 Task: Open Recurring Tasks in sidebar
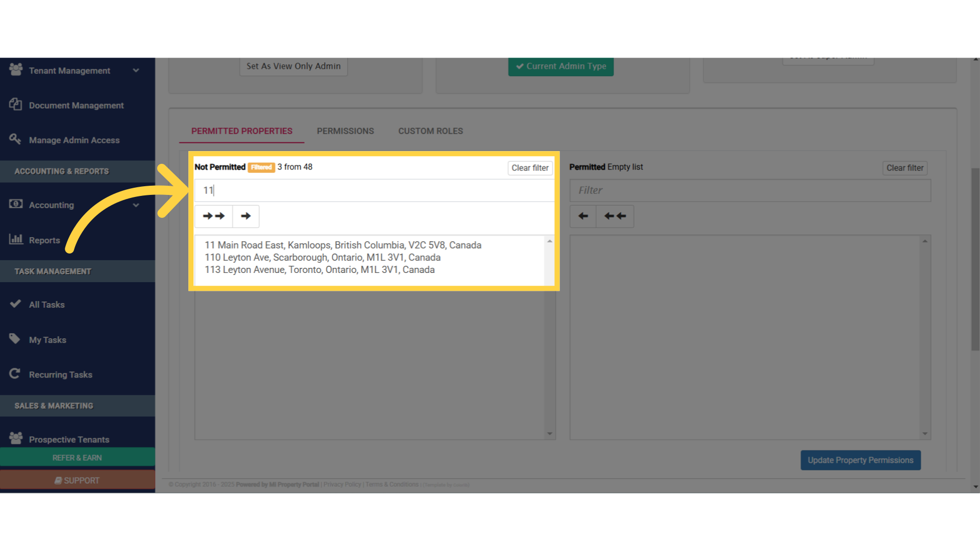click(x=61, y=374)
